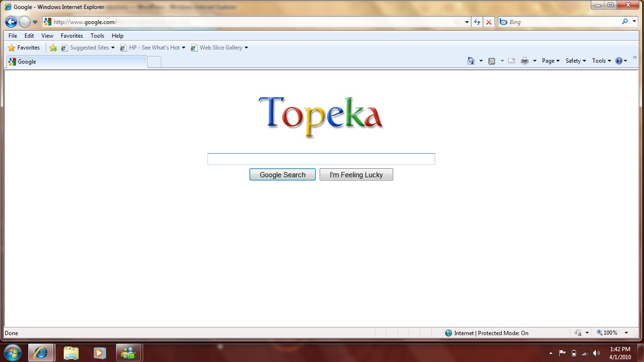644x362 pixels.
Task: Click Add to Favorites Bar star icon
Action: (x=53, y=48)
